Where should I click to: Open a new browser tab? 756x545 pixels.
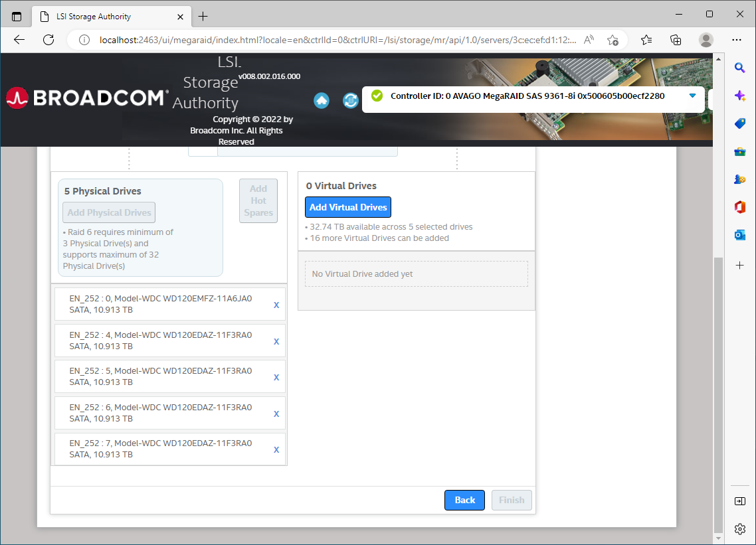pos(203,17)
